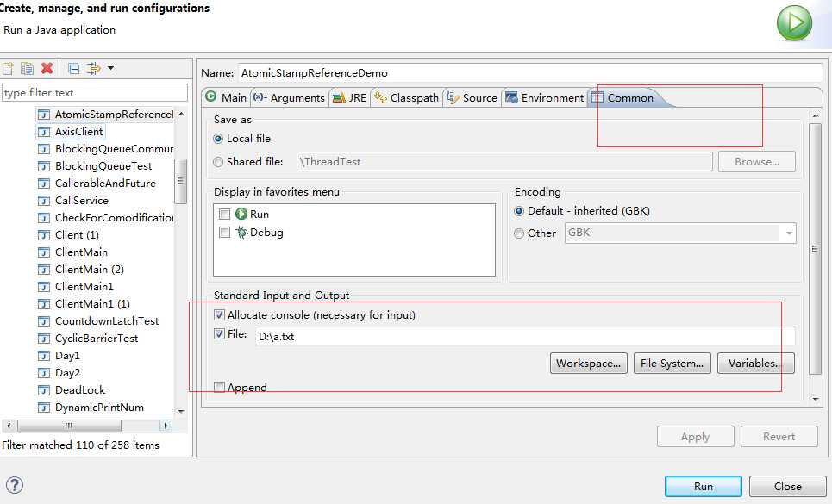832x504 pixels.
Task: Delete selected launch configuration with red X
Action: [47, 68]
